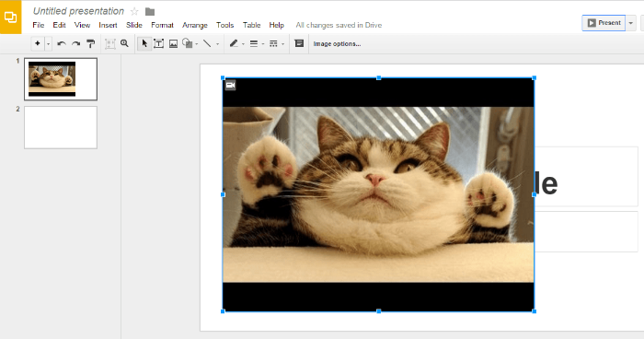Expand the line type dropdown arrow
This screenshot has width=644, height=339.
point(218,43)
